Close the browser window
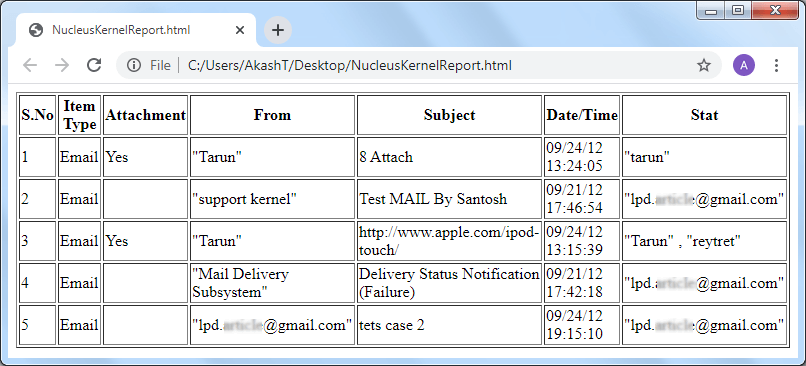Screen dimensions: 806x366 tap(775, 11)
